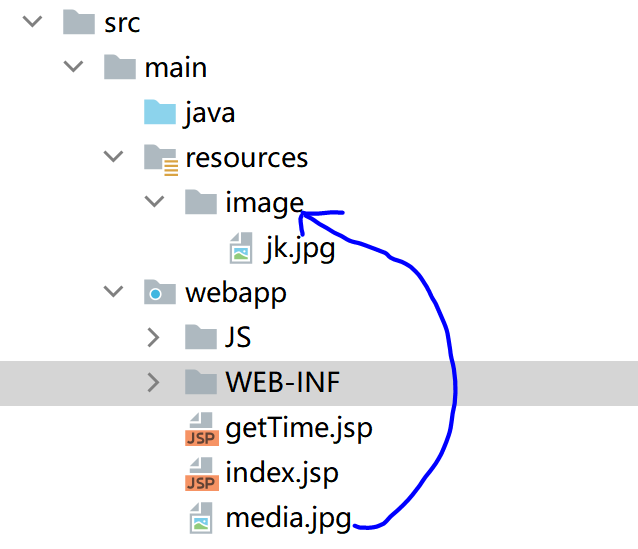Select the media.jpg file name

[288, 519]
